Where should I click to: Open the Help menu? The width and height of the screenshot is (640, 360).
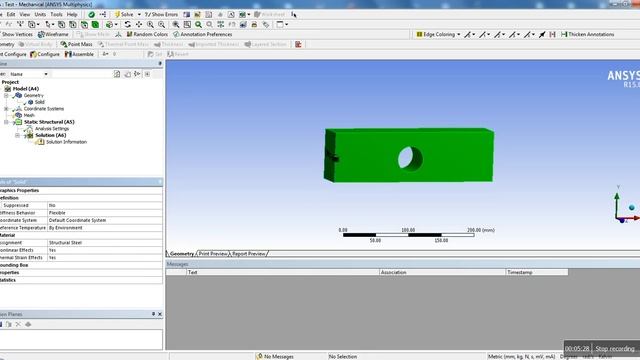(x=72, y=14)
